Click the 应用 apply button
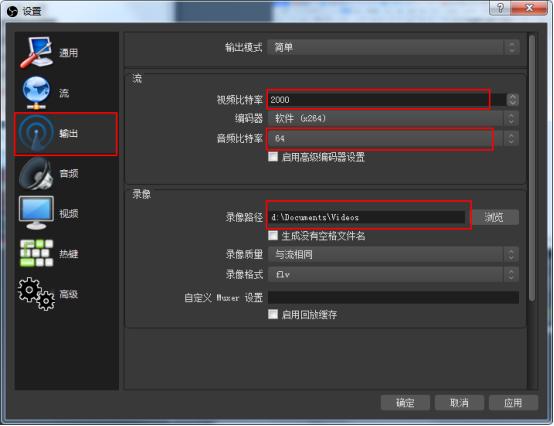The width and height of the screenshot is (554, 426). pyautogui.click(x=513, y=403)
